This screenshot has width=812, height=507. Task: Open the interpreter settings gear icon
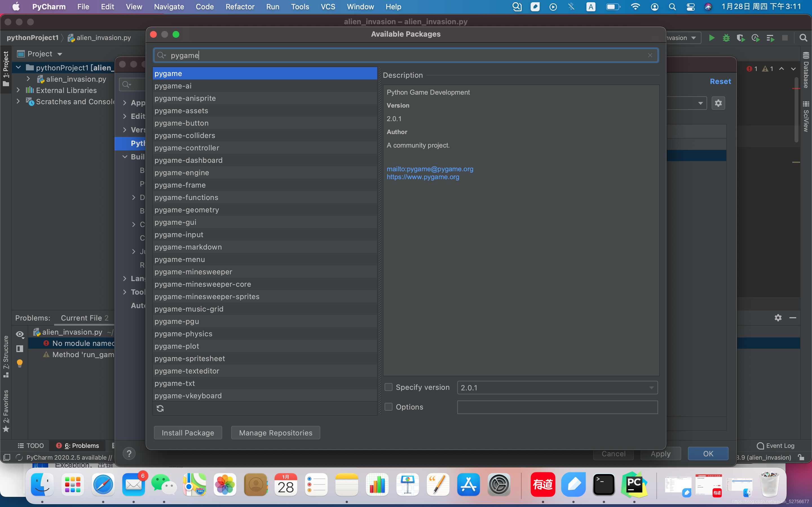718,103
